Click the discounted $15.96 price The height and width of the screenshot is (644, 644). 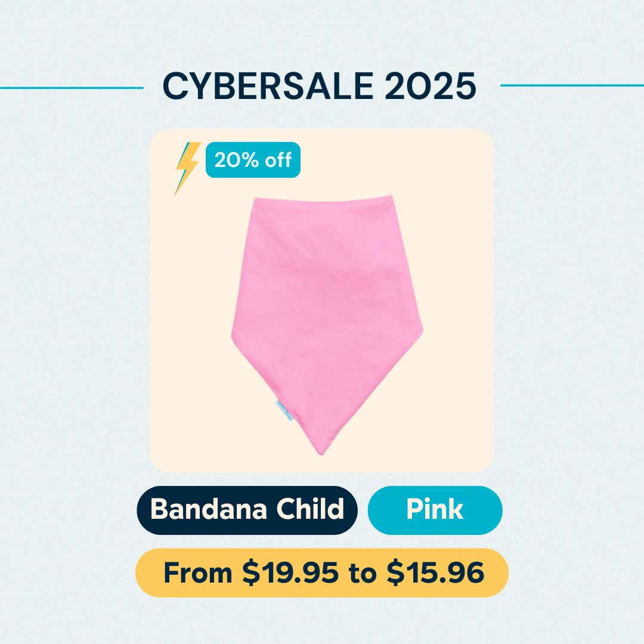(x=435, y=573)
